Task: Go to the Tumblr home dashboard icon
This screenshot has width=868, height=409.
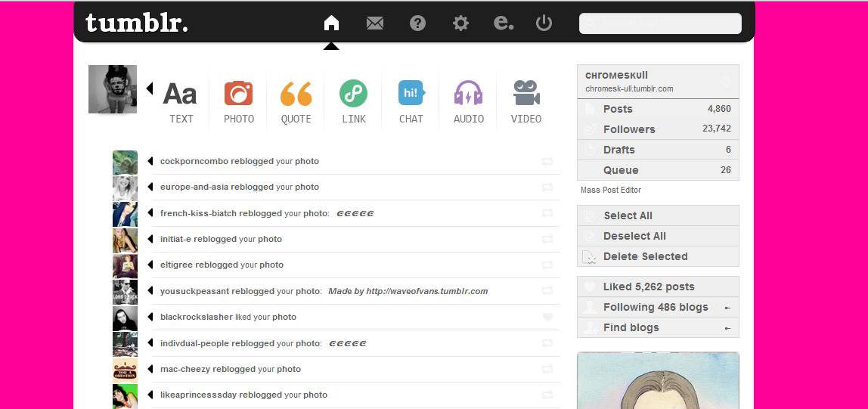Action: coord(331,23)
